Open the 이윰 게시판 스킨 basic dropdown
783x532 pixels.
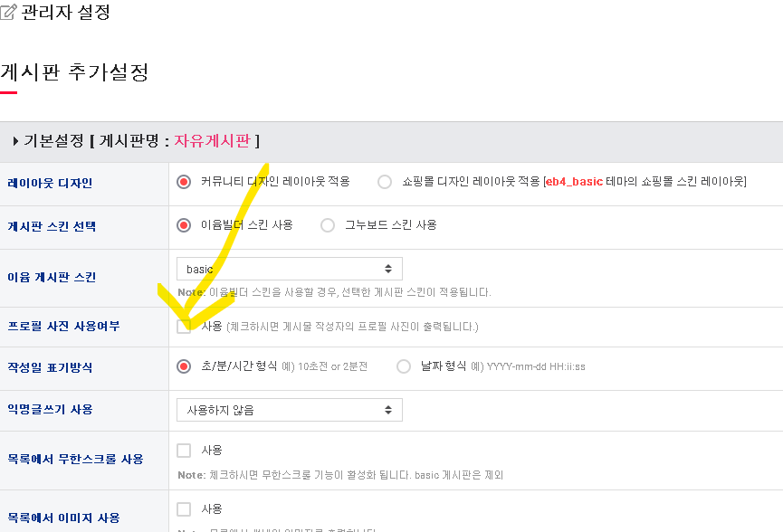click(x=290, y=269)
